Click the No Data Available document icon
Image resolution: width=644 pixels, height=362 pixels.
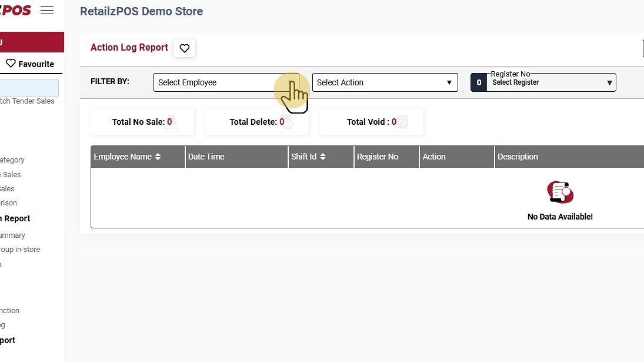(x=560, y=192)
